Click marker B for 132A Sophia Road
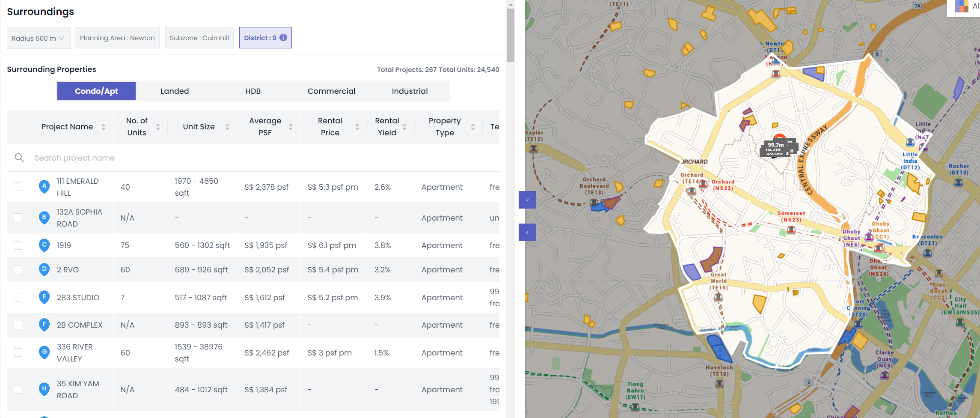Image resolution: width=980 pixels, height=418 pixels. [44, 218]
